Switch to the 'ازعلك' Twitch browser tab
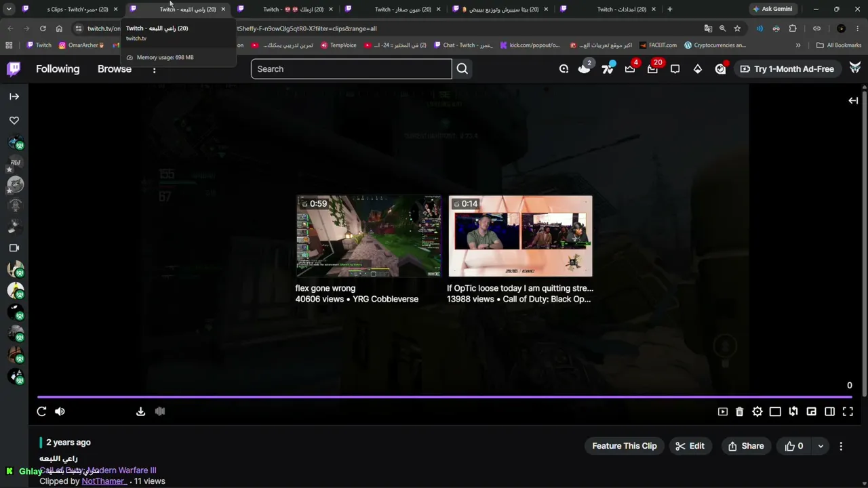The width and height of the screenshot is (868, 488). point(285,9)
